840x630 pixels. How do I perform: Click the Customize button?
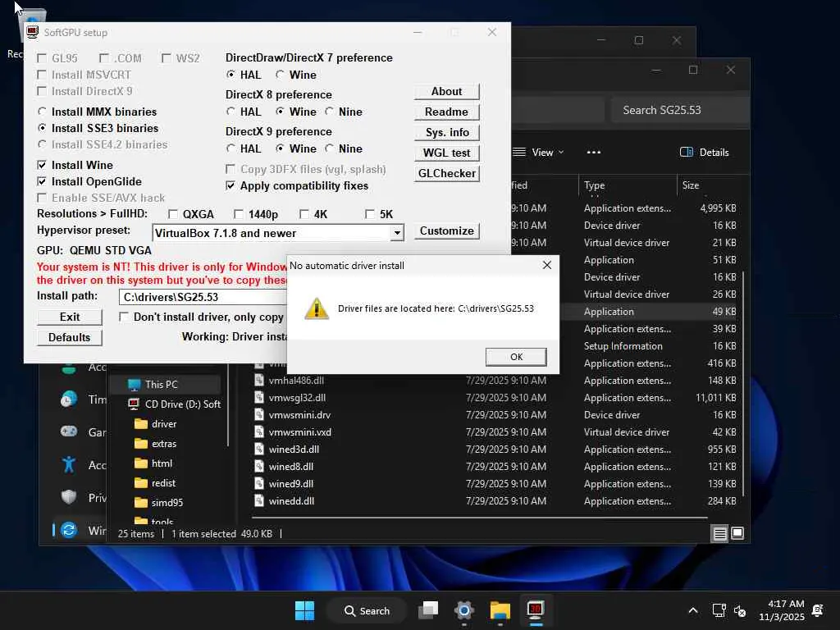click(446, 231)
